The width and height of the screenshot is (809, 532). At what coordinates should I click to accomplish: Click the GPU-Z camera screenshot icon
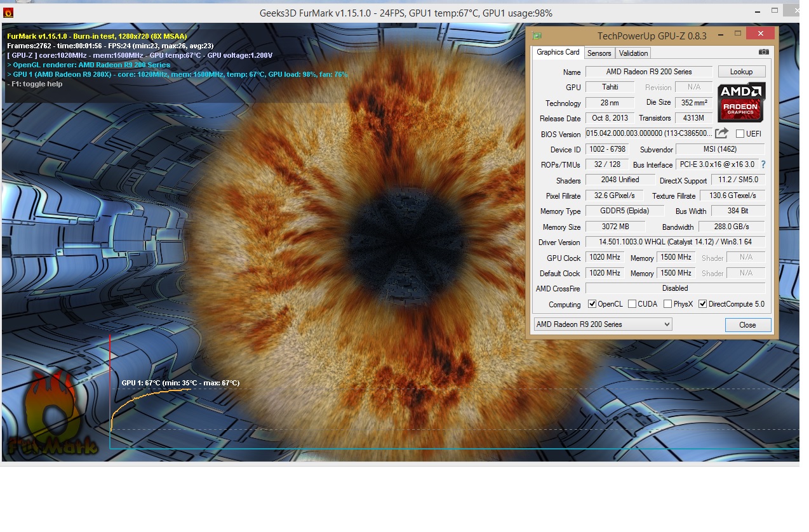coord(763,52)
